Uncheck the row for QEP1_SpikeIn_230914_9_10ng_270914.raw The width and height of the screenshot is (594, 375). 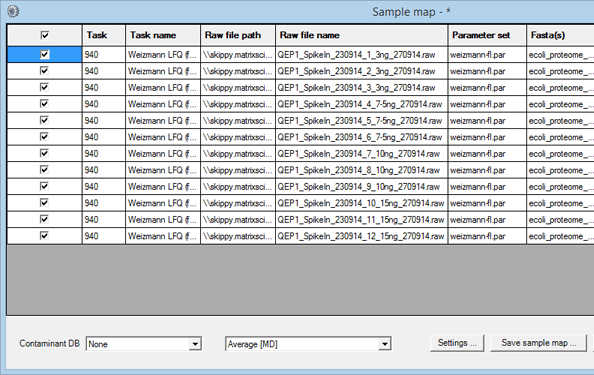(x=44, y=186)
